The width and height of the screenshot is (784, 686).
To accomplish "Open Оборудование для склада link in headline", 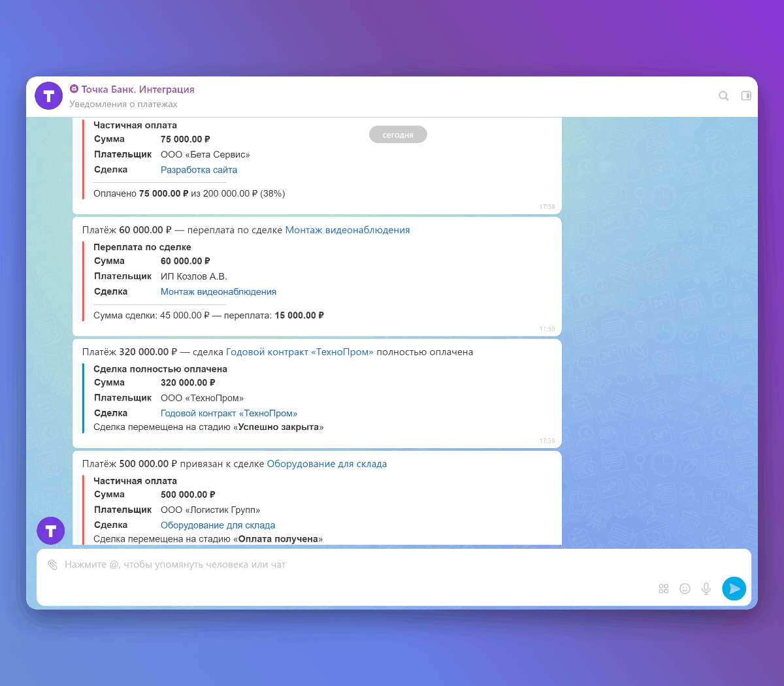I will pyautogui.click(x=327, y=464).
